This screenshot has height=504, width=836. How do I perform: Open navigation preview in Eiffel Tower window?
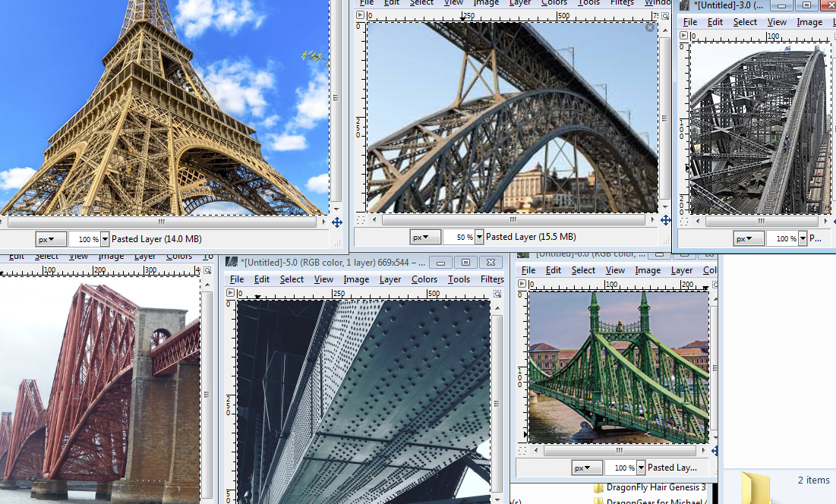337,222
